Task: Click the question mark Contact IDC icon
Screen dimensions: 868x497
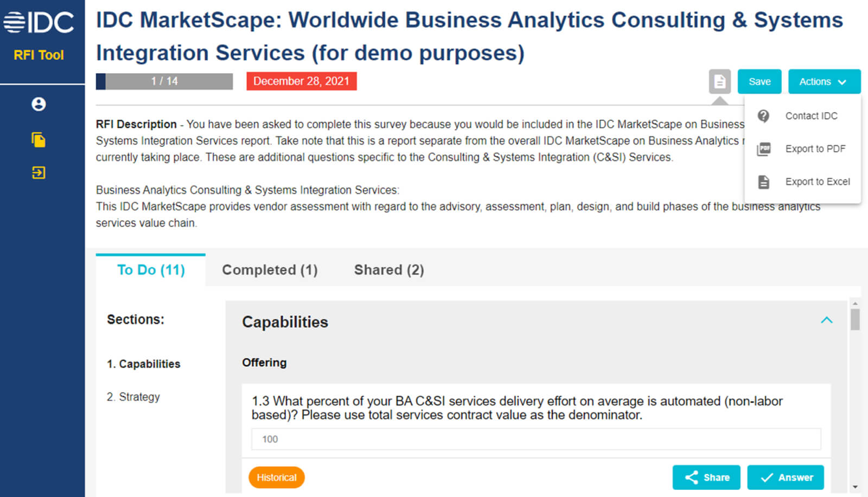Action: pyautogui.click(x=763, y=116)
